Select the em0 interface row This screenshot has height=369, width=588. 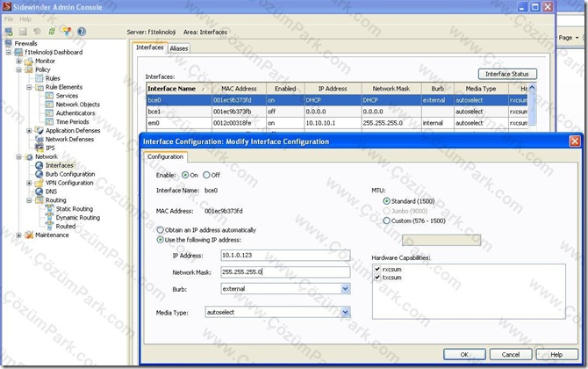[x=337, y=123]
